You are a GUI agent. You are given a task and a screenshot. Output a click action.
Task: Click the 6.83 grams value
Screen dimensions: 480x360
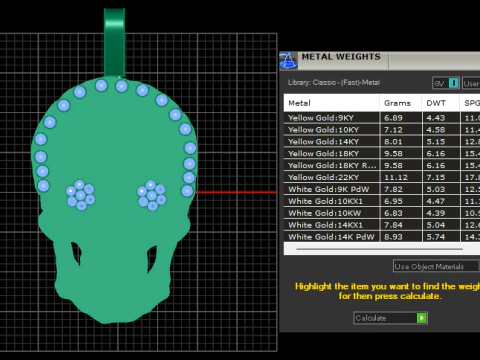coord(393,213)
